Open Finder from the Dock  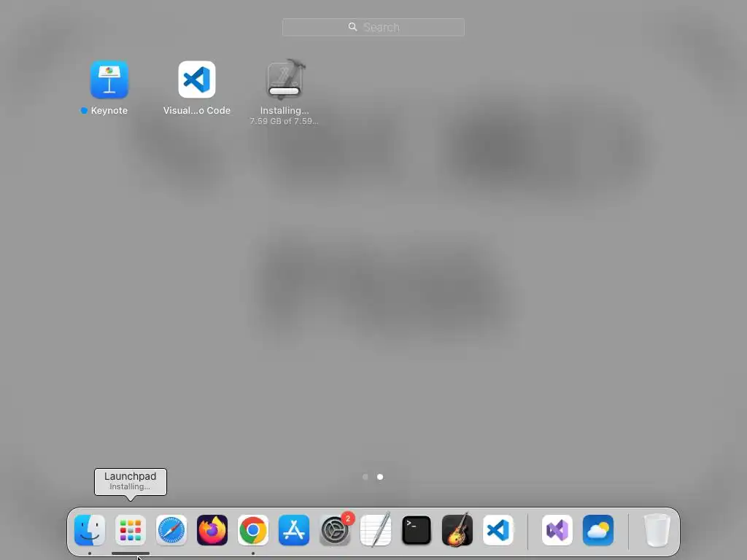[90, 530]
